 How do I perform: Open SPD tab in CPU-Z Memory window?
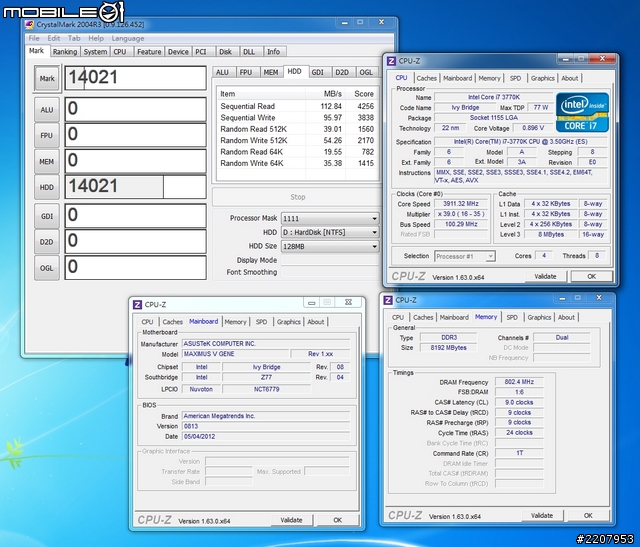tap(512, 317)
